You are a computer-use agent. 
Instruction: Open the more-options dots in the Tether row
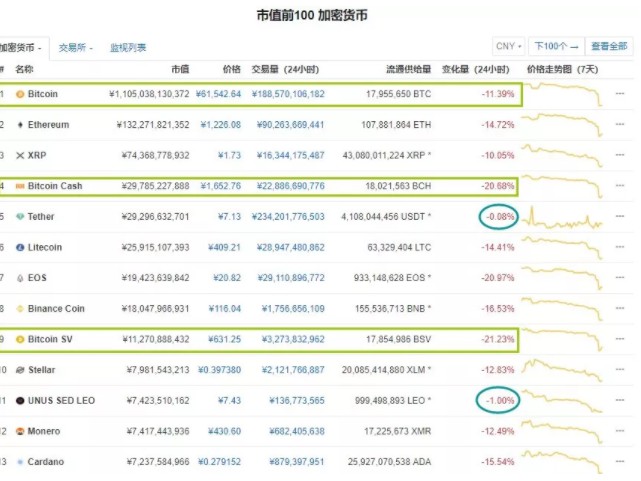coord(620,216)
